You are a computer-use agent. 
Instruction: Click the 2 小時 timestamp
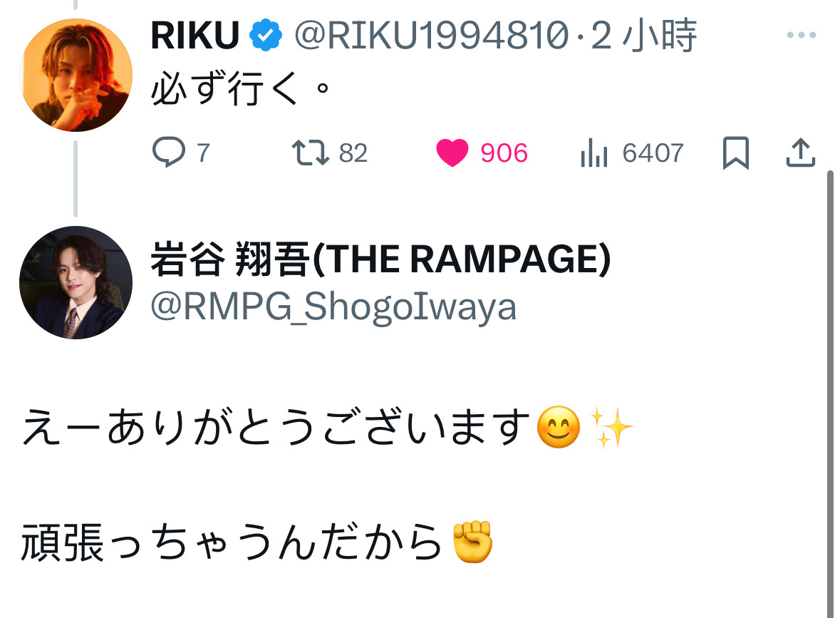(x=643, y=36)
